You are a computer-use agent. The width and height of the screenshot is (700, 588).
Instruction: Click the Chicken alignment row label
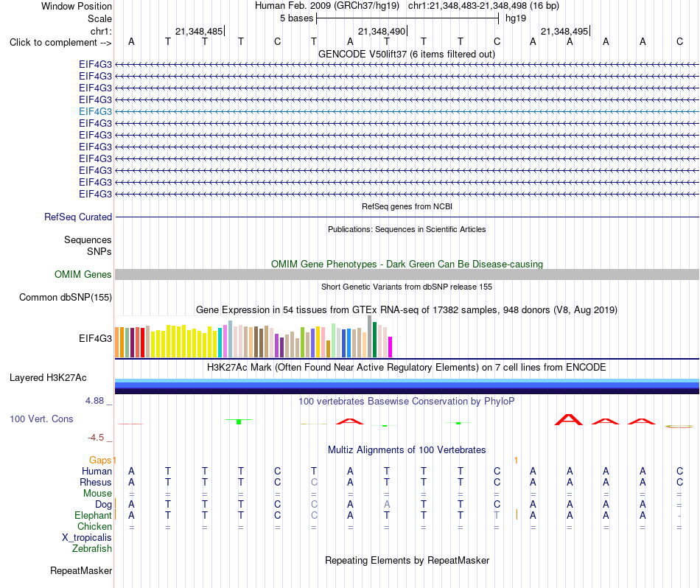(94, 526)
